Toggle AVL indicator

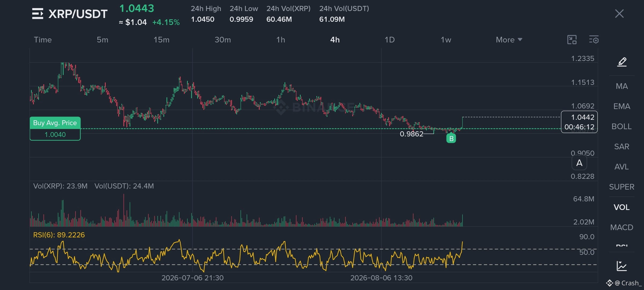point(622,167)
